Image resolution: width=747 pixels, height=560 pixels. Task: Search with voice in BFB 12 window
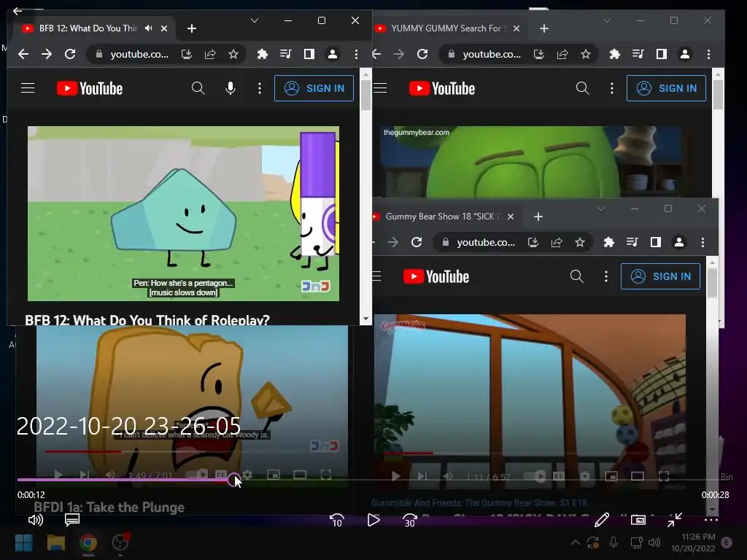point(230,88)
